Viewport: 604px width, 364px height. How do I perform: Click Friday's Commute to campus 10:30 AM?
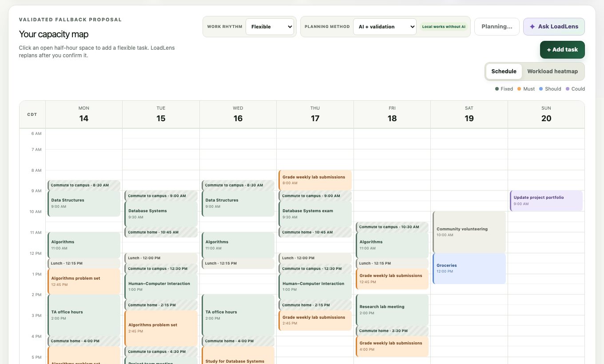coord(392,227)
